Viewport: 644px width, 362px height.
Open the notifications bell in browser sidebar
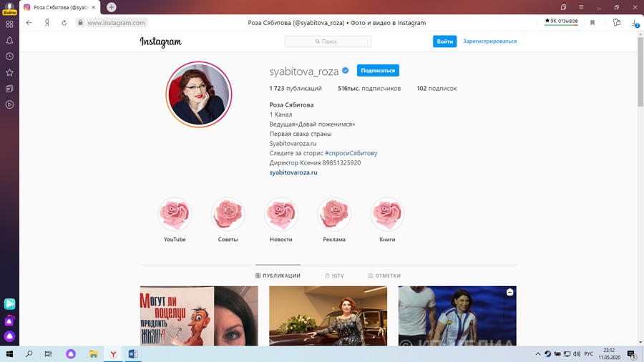click(x=9, y=40)
